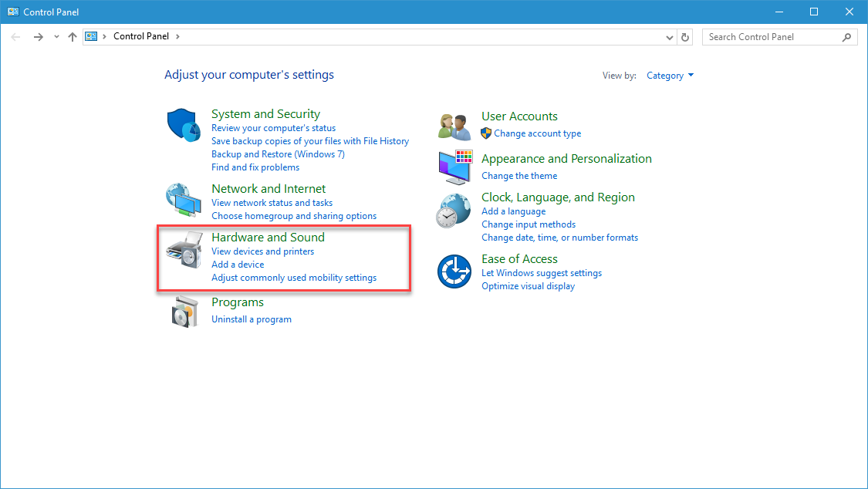Open User Accounts category heading
The width and height of the screenshot is (868, 489).
[x=519, y=116]
